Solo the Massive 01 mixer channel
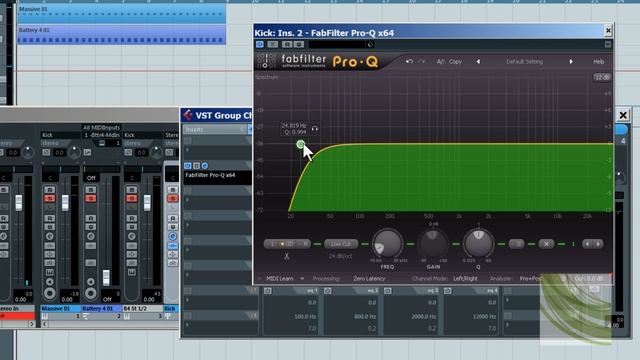 tap(50, 198)
